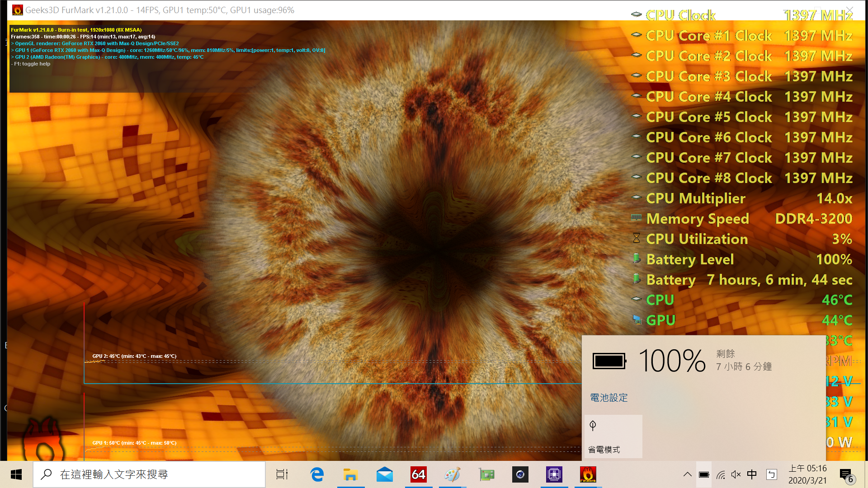Viewport: 868px width, 488px height.
Task: Switch to FurMark via its taskbar icon
Action: 588,474
